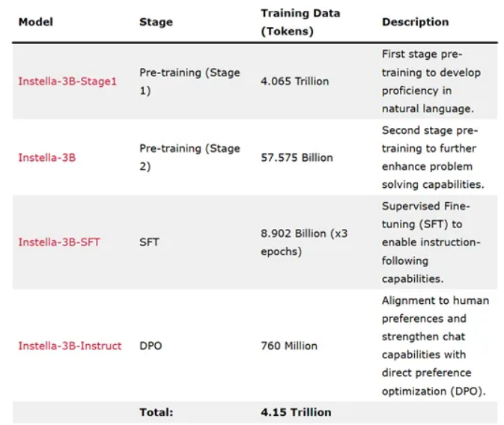
Task: Select the 760 Million token cell
Action: (x=289, y=346)
